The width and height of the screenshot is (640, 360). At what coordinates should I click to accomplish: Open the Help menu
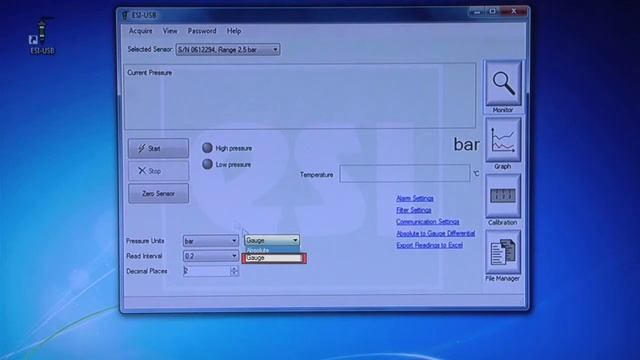(234, 31)
